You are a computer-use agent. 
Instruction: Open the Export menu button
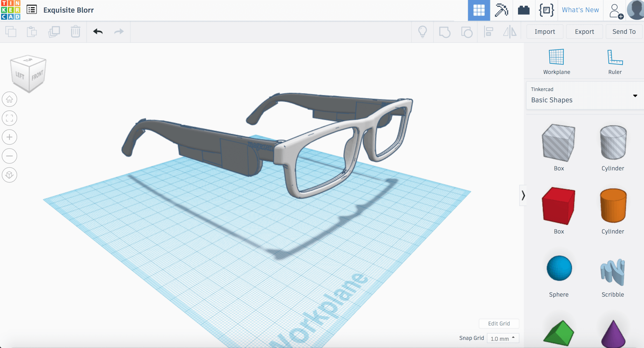[x=584, y=31]
